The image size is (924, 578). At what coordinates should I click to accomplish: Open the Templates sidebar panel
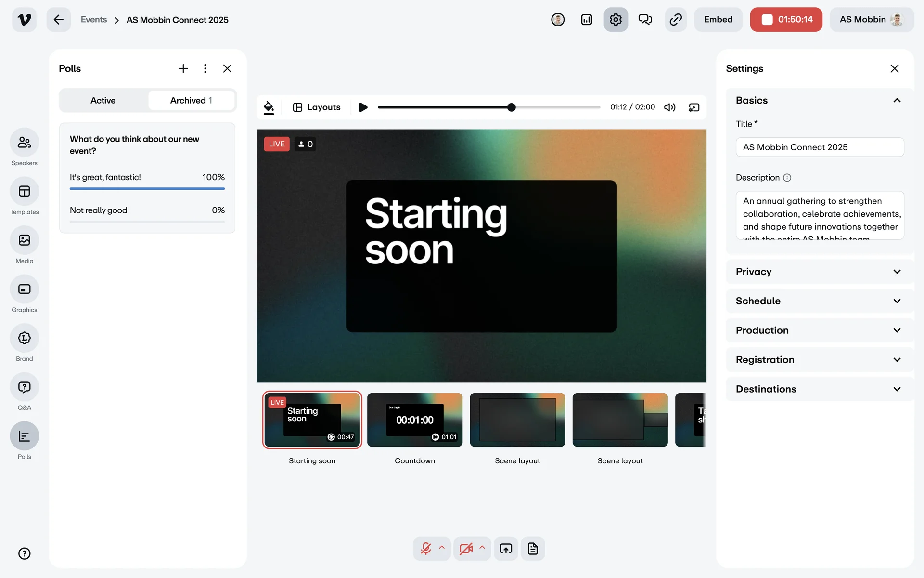click(24, 192)
